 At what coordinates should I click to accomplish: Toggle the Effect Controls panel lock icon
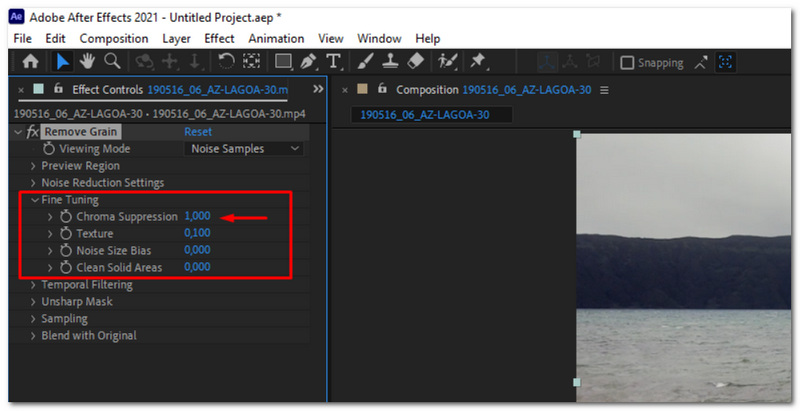[58, 89]
